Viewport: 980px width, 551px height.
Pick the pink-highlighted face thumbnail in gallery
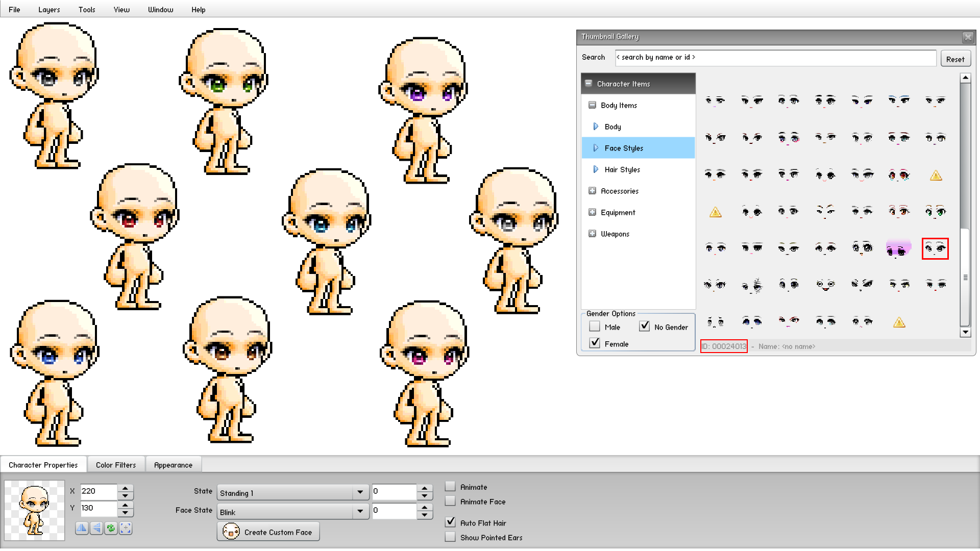click(899, 248)
